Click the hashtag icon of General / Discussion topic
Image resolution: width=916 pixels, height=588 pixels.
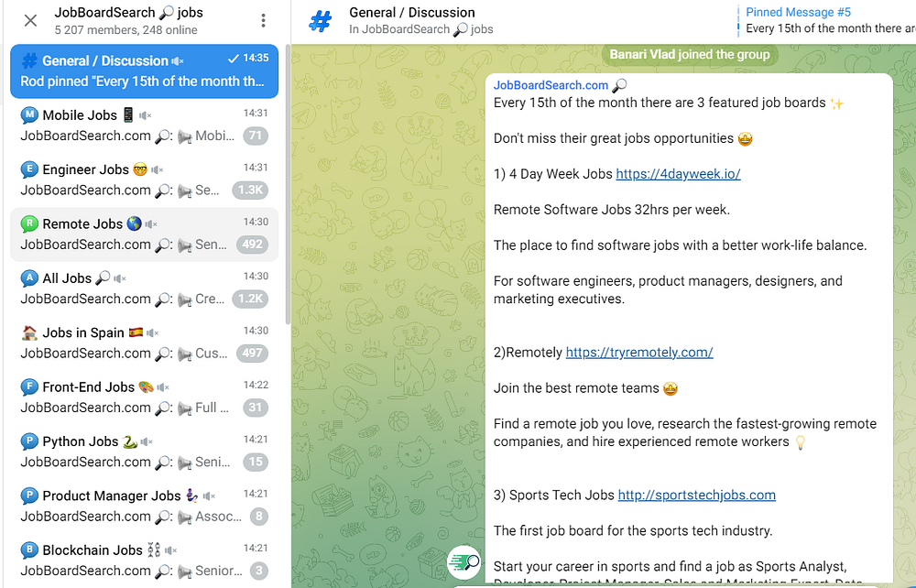pyautogui.click(x=29, y=60)
